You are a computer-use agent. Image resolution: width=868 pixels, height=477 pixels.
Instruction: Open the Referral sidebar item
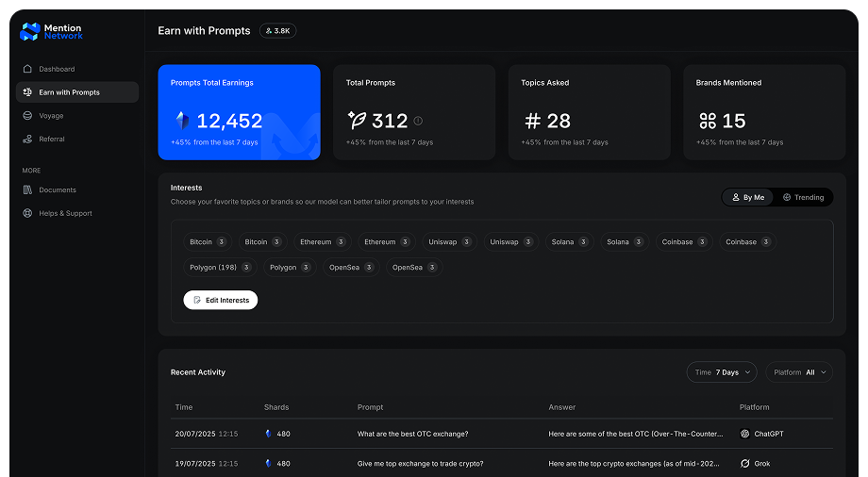click(52, 140)
